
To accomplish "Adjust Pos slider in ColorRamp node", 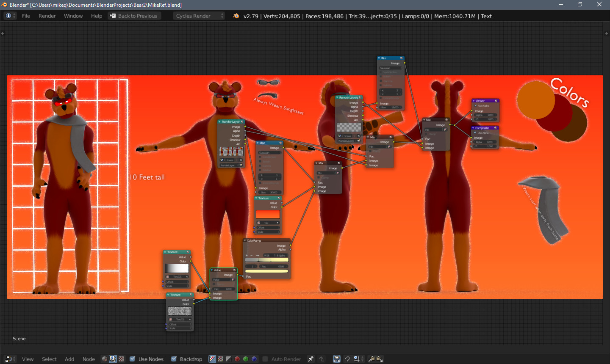I will (274, 266).
